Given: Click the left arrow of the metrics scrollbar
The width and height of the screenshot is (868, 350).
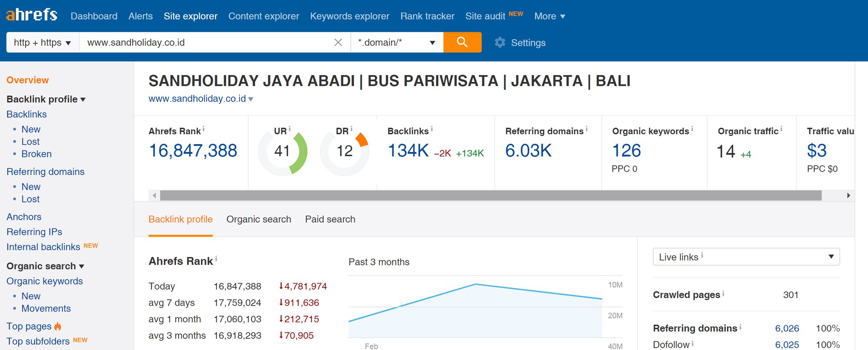Looking at the screenshot, I should point(155,195).
